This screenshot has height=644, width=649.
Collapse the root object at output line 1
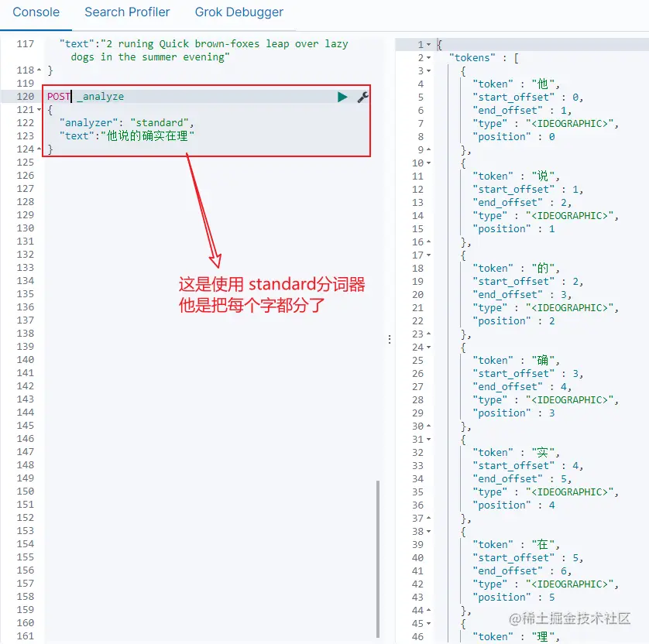pyautogui.click(x=429, y=44)
